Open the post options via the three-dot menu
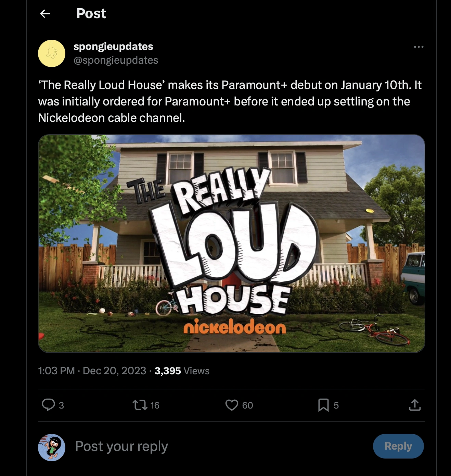The width and height of the screenshot is (451, 476). (418, 47)
